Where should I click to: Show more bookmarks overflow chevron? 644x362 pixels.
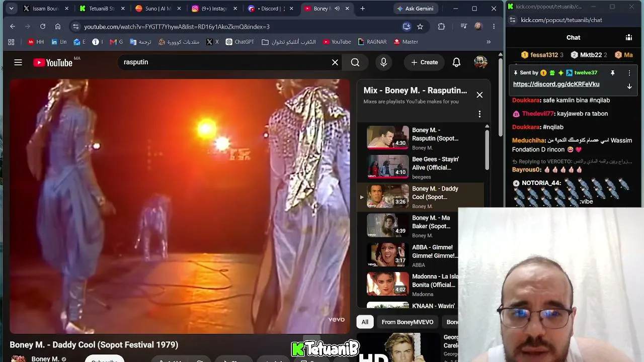(x=488, y=42)
